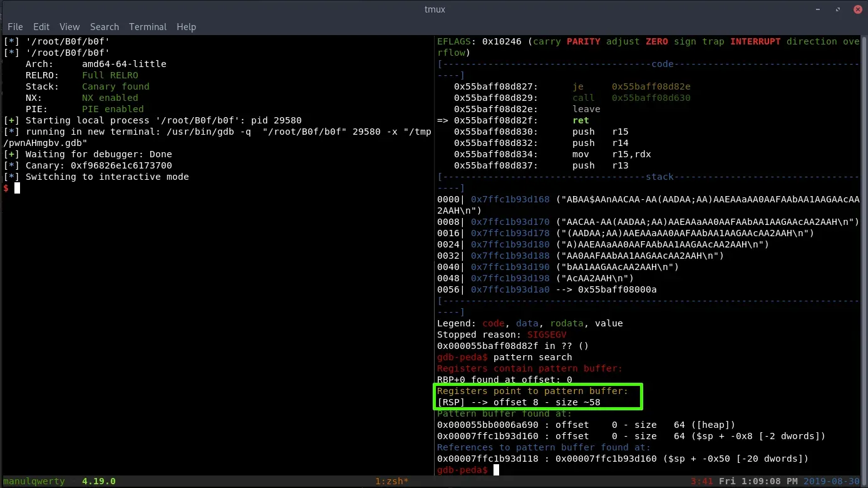Open the Terminal menu

(148, 27)
